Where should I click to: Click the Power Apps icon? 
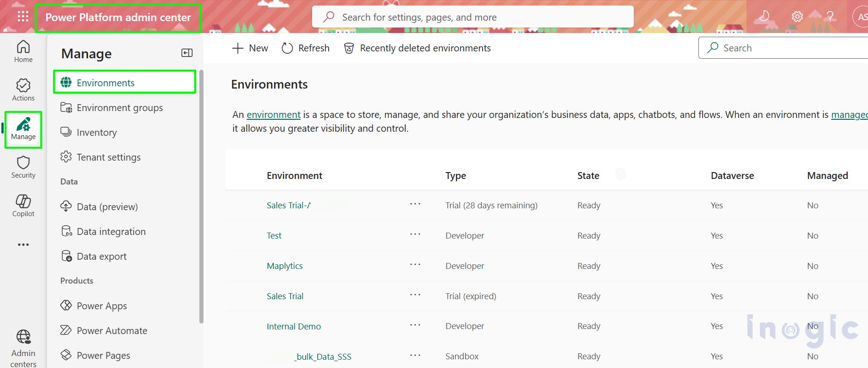(x=66, y=305)
